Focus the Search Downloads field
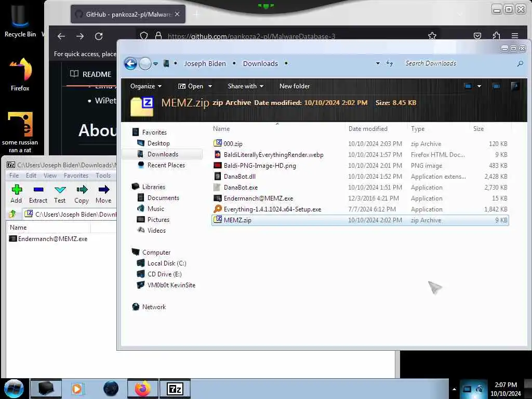532x399 pixels. (458, 63)
